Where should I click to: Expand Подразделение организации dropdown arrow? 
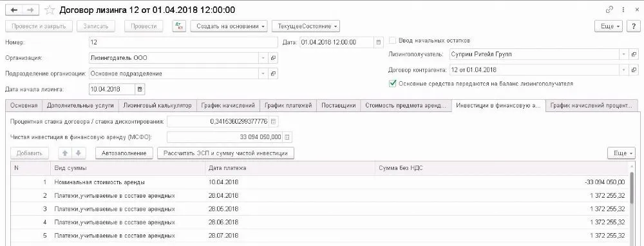tap(263, 73)
